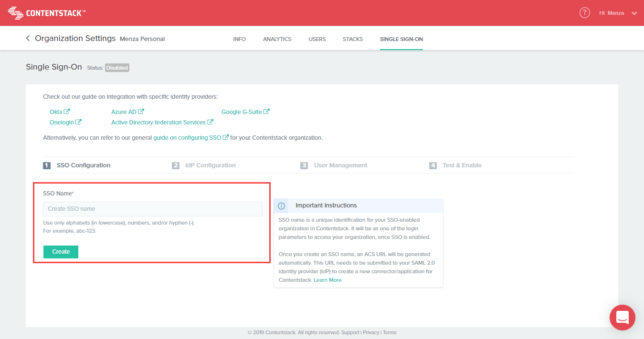The width and height of the screenshot is (644, 339).
Task: Open the Okta integration guide link
Action: [60, 112]
